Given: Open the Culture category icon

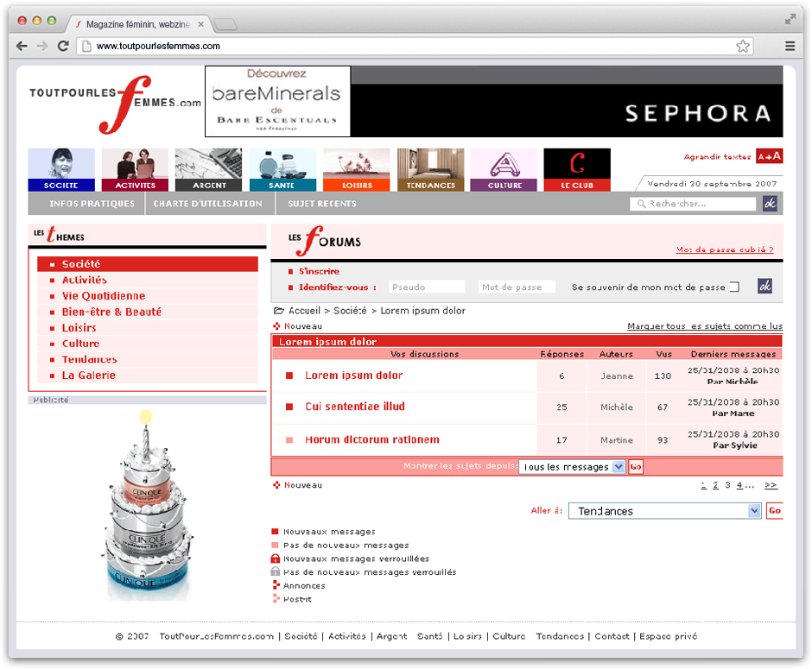Looking at the screenshot, I should pos(504,169).
